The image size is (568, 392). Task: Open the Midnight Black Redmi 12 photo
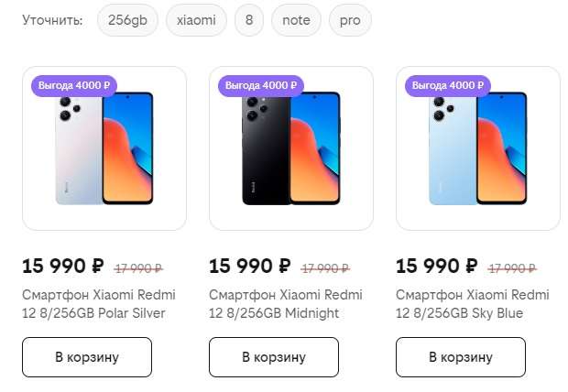tap(291, 148)
